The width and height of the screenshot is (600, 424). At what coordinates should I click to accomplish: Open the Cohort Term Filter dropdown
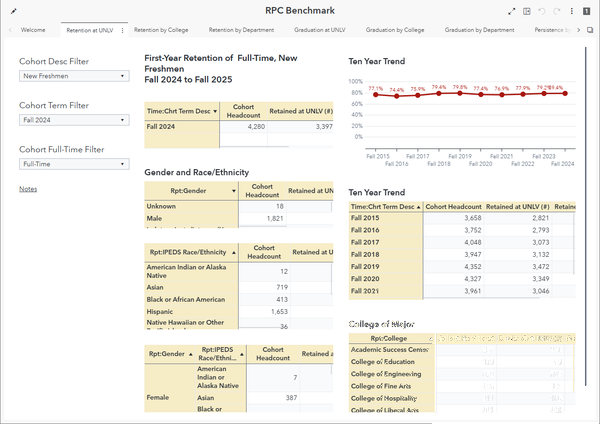tap(74, 120)
